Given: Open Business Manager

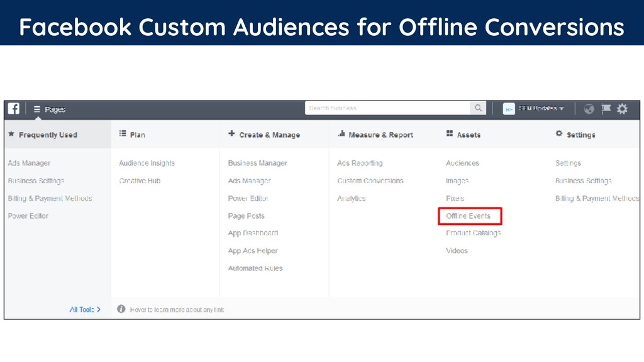Looking at the screenshot, I should (x=257, y=163).
